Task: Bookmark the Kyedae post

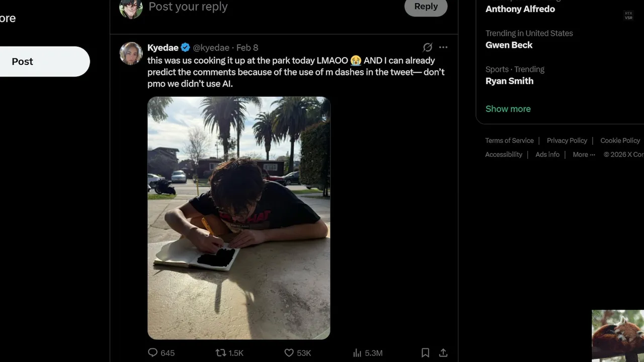Action: (425, 352)
